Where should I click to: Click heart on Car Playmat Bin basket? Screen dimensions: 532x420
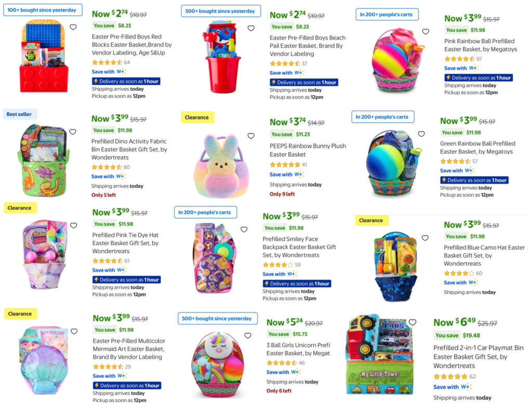click(x=412, y=322)
